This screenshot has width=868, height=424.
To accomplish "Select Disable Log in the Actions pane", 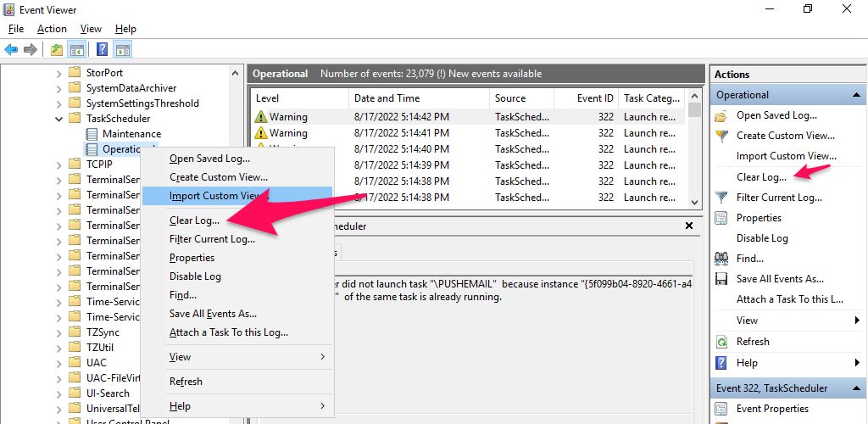I will pos(762,238).
